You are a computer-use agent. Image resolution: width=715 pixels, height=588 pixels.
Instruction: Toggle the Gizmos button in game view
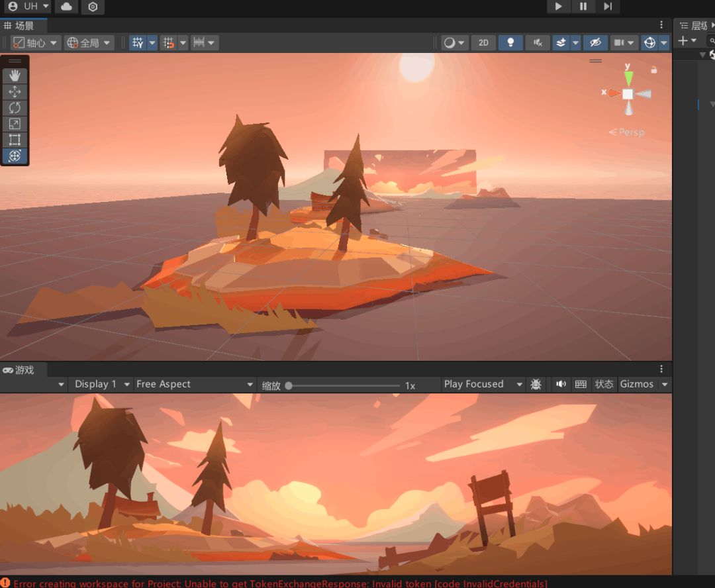637,384
